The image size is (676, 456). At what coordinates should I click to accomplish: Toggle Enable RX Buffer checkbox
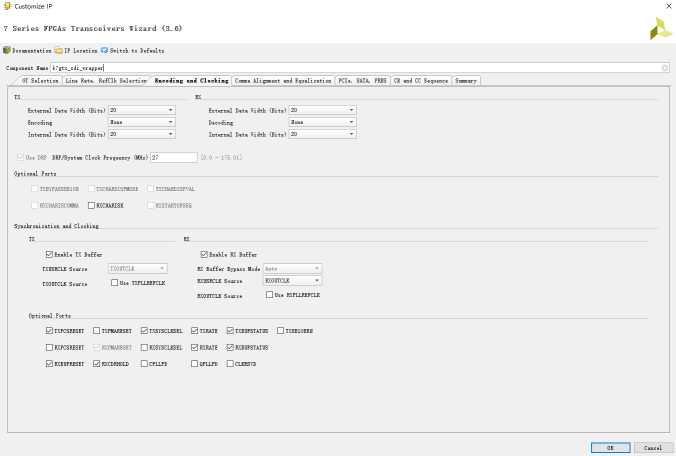tap(204, 254)
